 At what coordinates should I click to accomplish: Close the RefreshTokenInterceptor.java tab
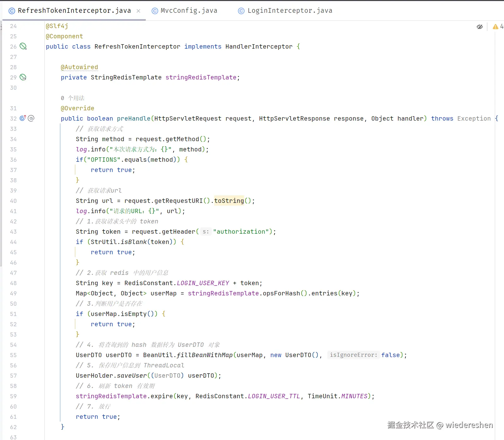point(138,11)
